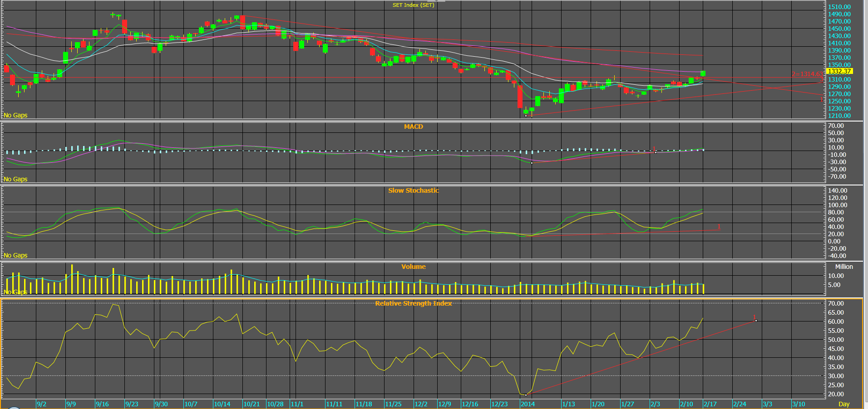The height and width of the screenshot is (409, 868).
Task: Click the 1410.00 price scale value
Action: pos(839,43)
